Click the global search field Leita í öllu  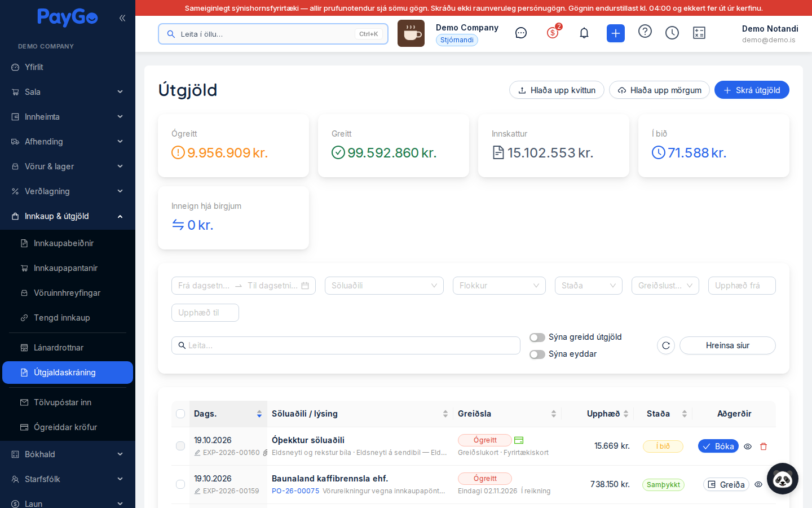tap(273, 34)
